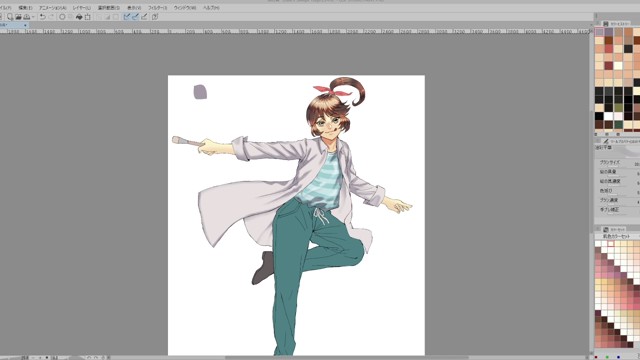The image size is (640, 360).
Task: Close the open canvas document tab
Action: 25,25
